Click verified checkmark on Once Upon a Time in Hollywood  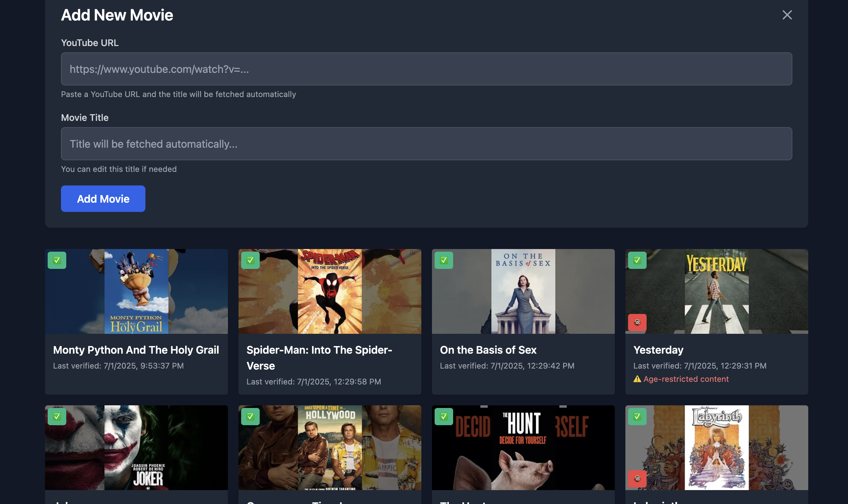click(250, 416)
